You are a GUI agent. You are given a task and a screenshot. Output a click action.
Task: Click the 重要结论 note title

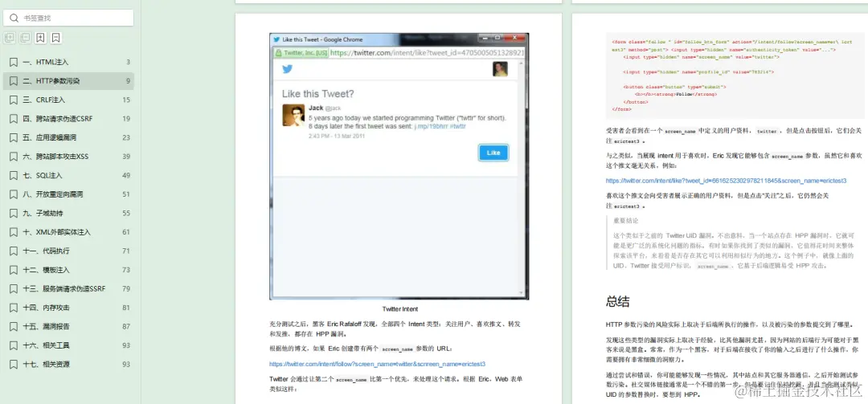625,220
